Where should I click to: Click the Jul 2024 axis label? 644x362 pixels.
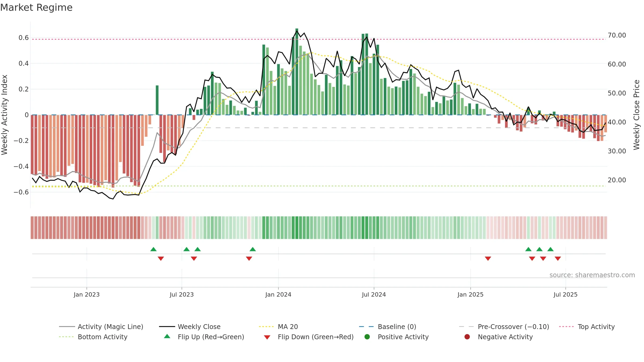pyautogui.click(x=374, y=295)
